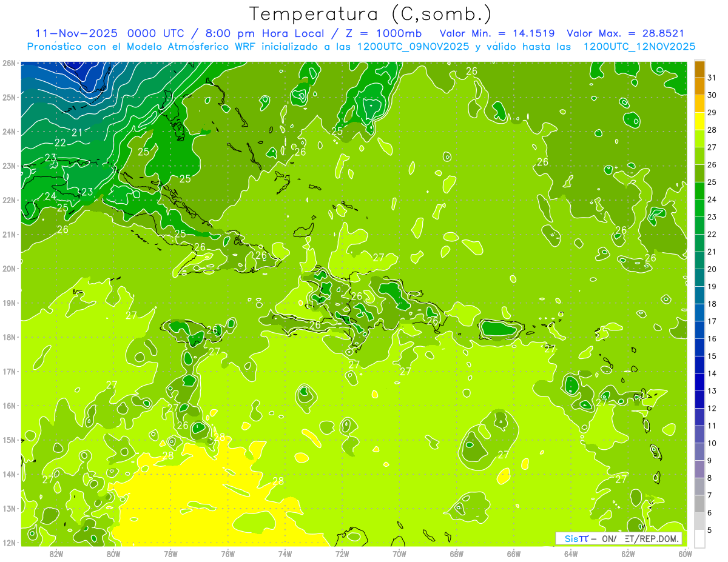Image resolution: width=728 pixels, height=562 pixels.
Task: Click the legend band between 14 and 15
Action: click(699, 365)
